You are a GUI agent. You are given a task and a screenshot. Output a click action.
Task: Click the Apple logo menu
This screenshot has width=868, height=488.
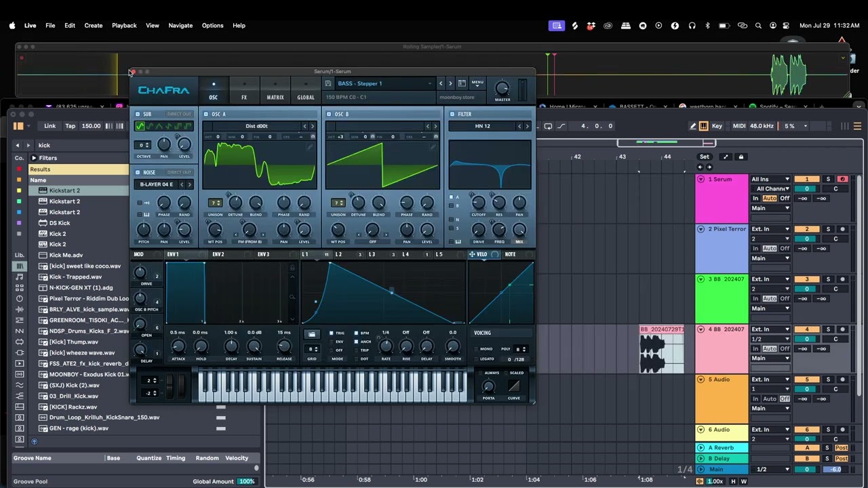(x=12, y=26)
